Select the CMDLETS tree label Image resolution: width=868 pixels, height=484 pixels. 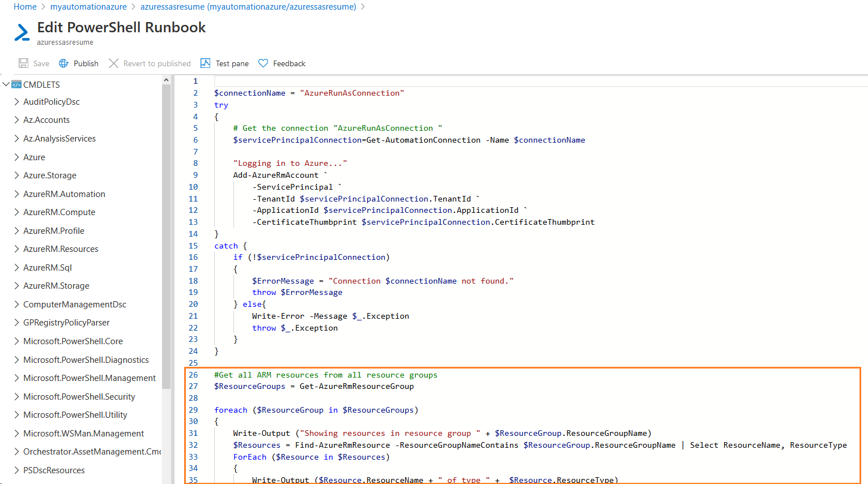click(x=41, y=84)
